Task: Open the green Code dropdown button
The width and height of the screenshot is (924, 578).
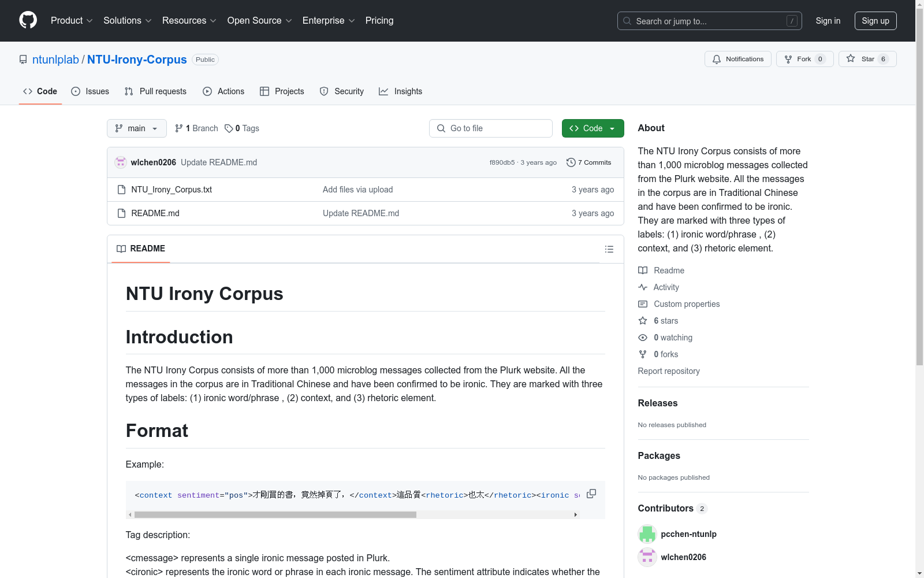Action: pos(593,128)
